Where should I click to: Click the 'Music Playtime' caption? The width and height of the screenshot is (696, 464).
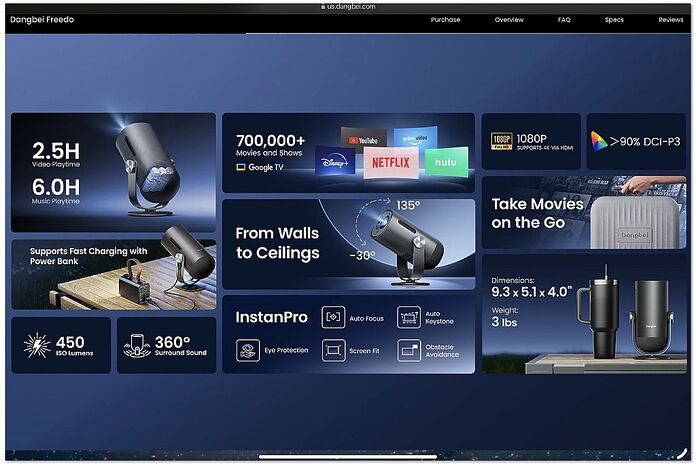pyautogui.click(x=55, y=201)
